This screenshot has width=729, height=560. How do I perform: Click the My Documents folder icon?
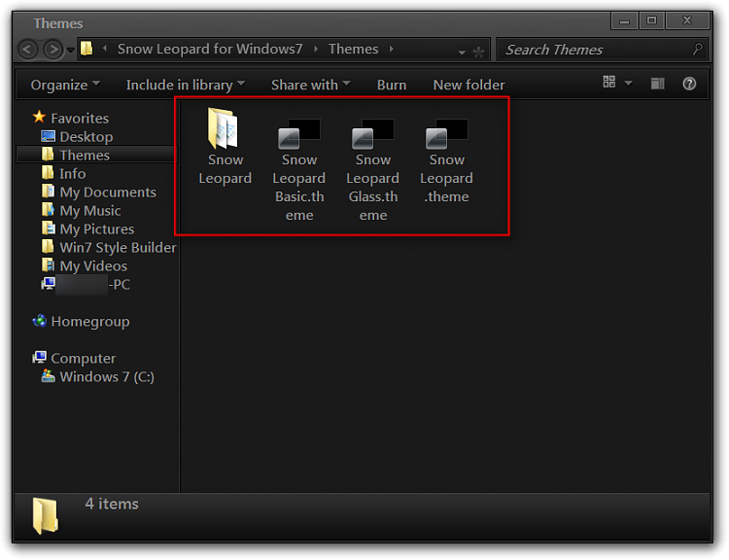coord(48,192)
